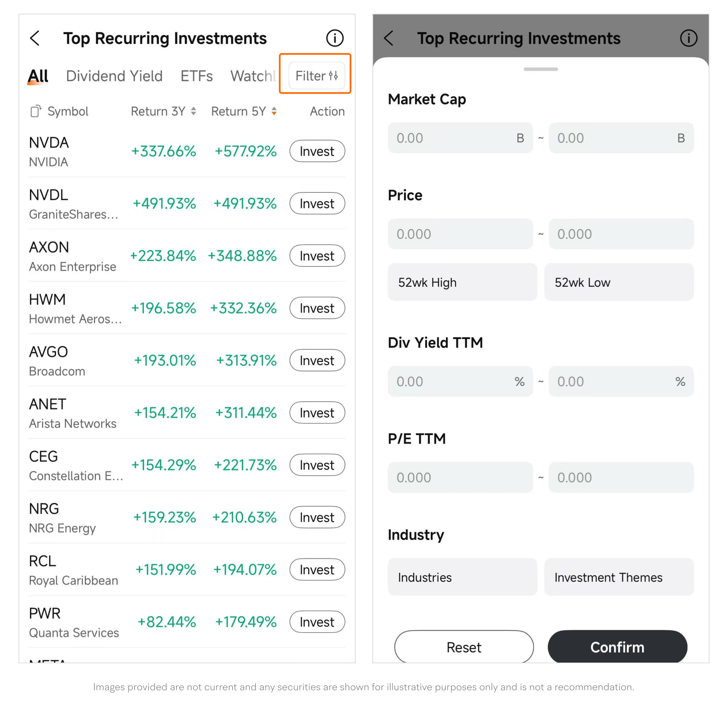This screenshot has width=728, height=707.
Task: Focus the minimum Market Cap field
Action: [x=453, y=138]
